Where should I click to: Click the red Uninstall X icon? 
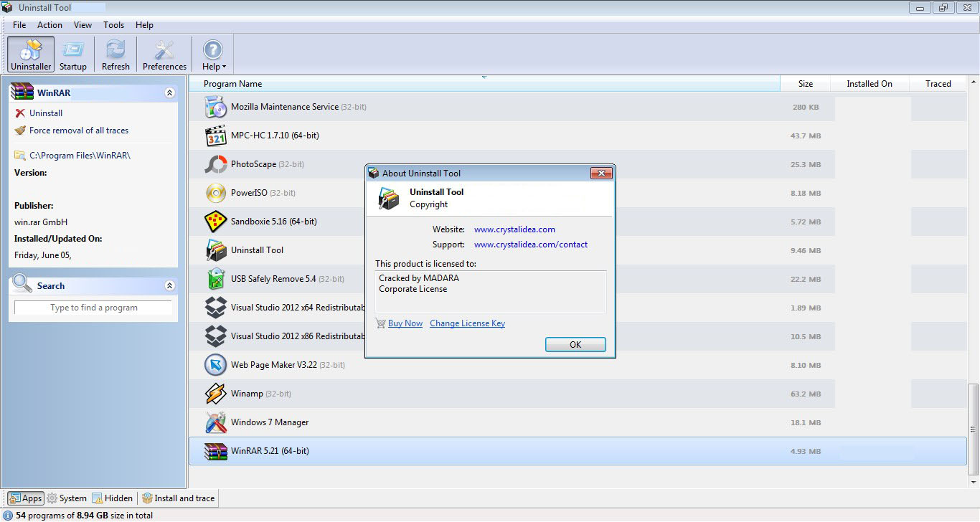[20, 113]
